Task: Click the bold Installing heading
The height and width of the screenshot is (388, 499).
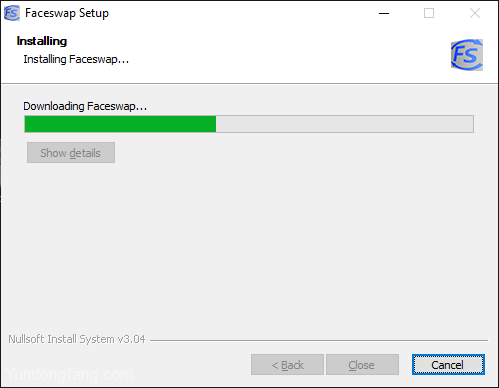Action: click(x=42, y=41)
